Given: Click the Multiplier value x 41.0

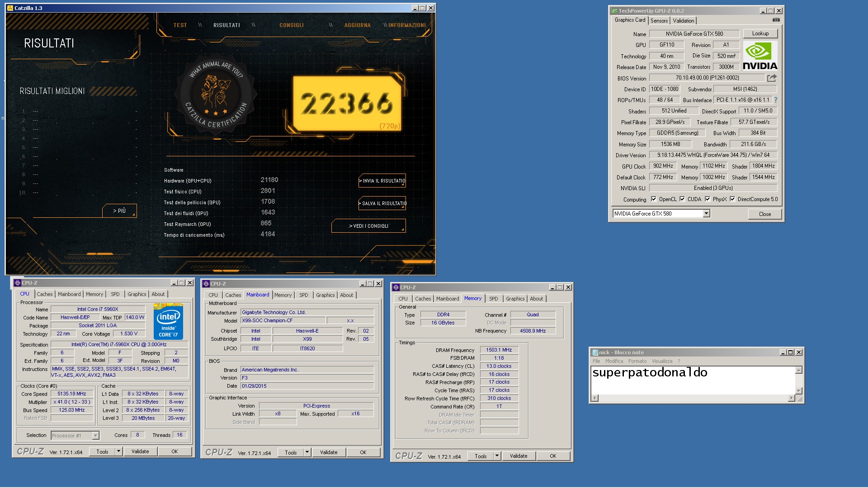Looking at the screenshot, I should pyautogui.click(x=72, y=402).
